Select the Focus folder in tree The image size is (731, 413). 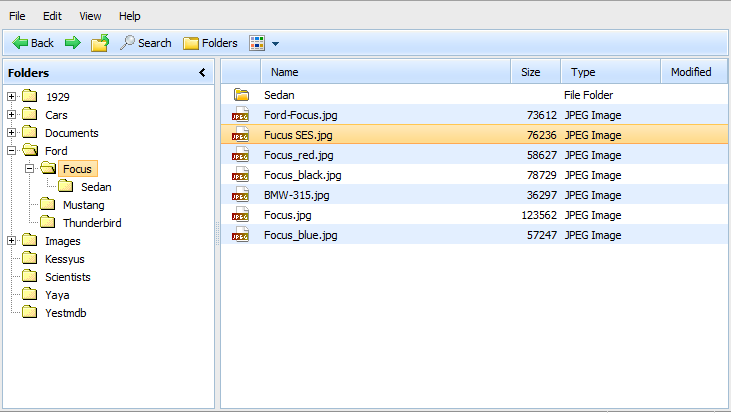click(77, 169)
